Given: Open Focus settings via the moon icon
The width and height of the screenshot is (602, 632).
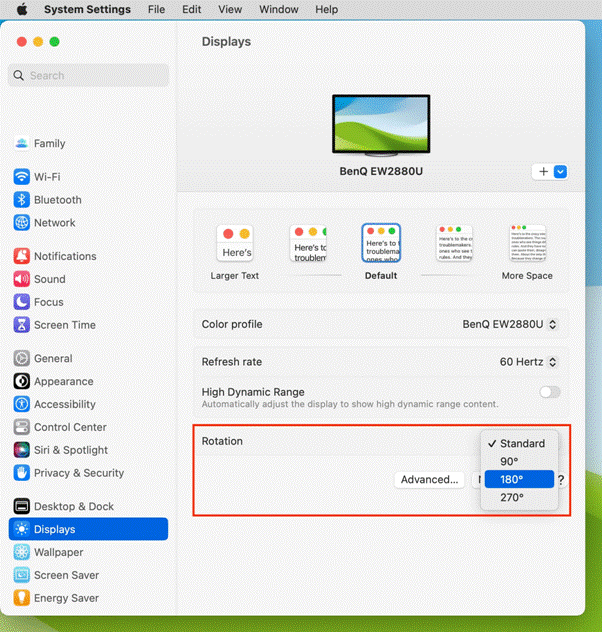Looking at the screenshot, I should (x=22, y=302).
